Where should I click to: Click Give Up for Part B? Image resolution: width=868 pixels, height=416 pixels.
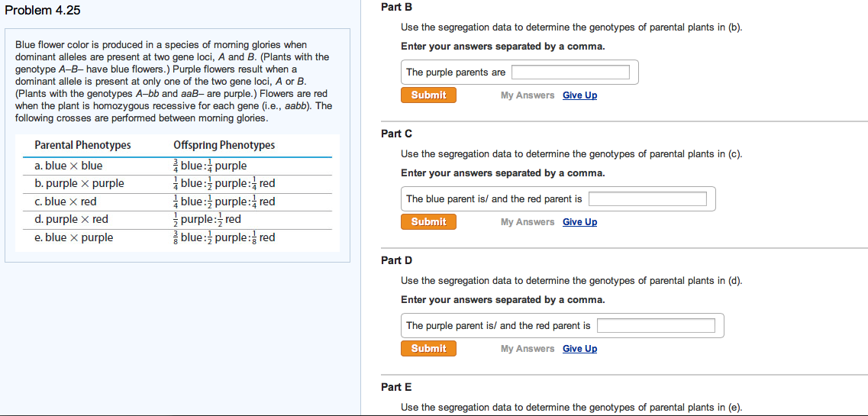579,95
